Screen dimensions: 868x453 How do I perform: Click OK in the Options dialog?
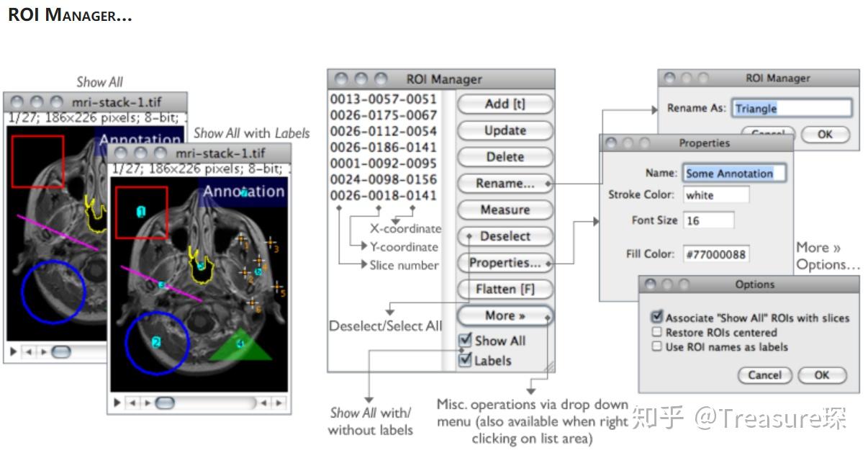pos(822,375)
